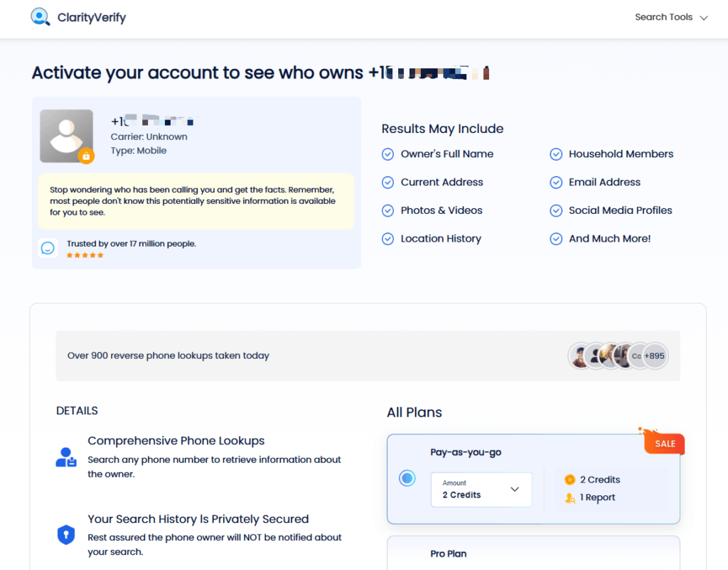Click the +895 user count bubble
The width and height of the screenshot is (728, 570).
point(654,356)
